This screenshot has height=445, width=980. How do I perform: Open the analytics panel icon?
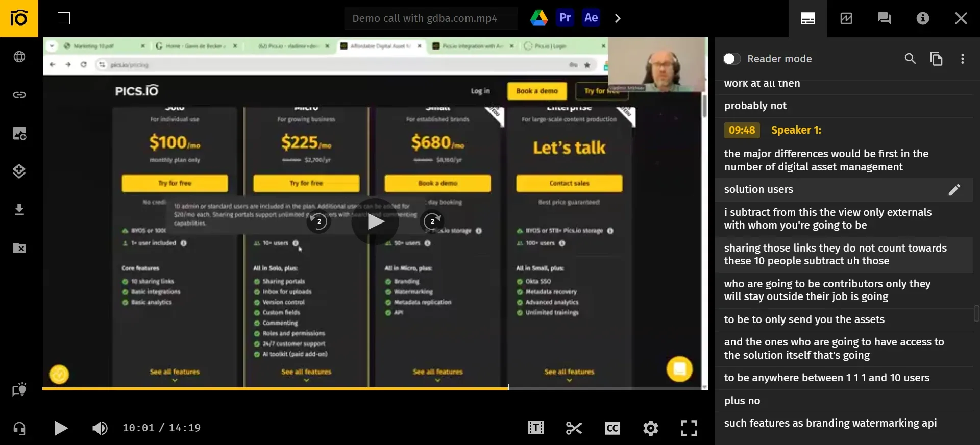click(846, 18)
